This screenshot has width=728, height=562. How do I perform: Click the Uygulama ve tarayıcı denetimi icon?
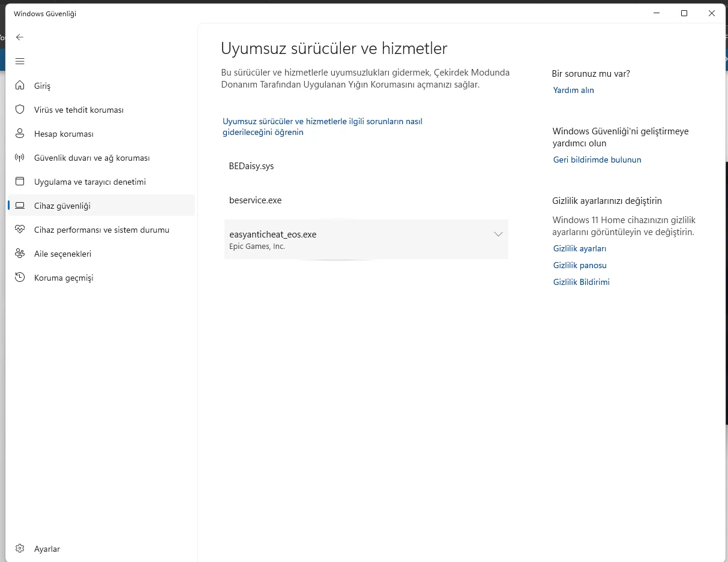pyautogui.click(x=20, y=182)
